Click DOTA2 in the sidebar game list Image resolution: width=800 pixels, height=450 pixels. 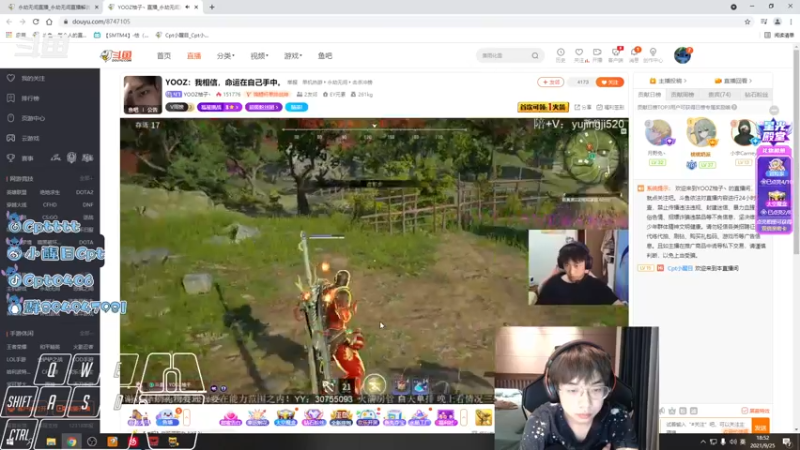85,192
